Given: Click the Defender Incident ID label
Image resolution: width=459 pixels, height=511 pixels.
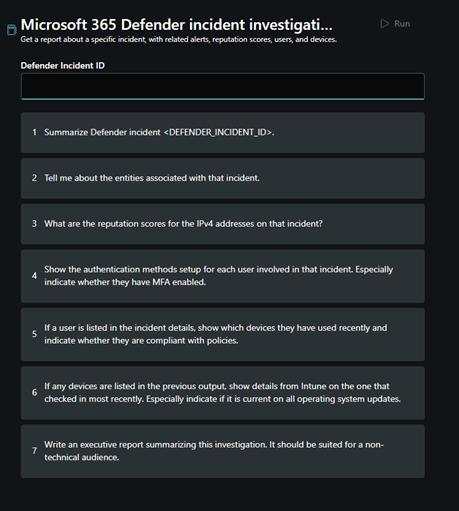Looking at the screenshot, I should (x=63, y=66).
